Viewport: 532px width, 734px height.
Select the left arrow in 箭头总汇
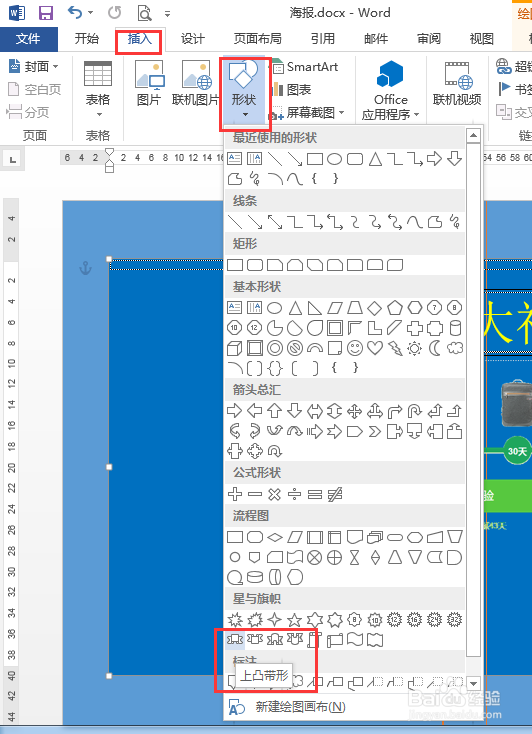click(255, 411)
